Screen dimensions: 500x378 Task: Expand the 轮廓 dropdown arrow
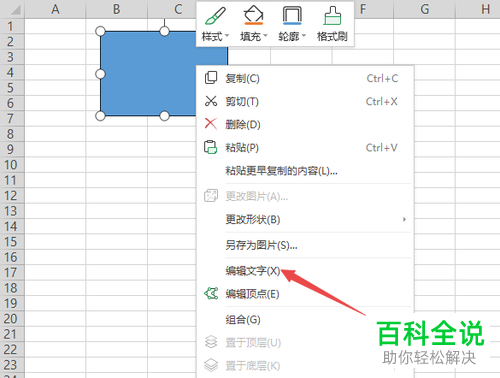tap(304, 35)
